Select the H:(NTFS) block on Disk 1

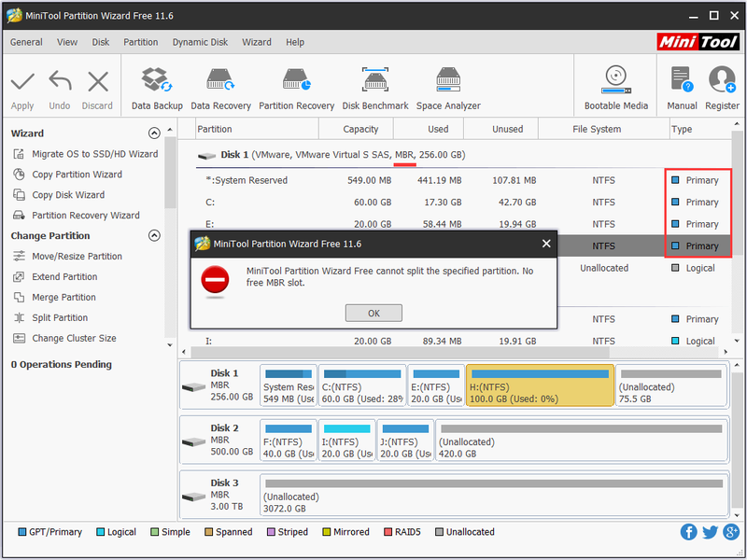pyautogui.click(x=540, y=385)
